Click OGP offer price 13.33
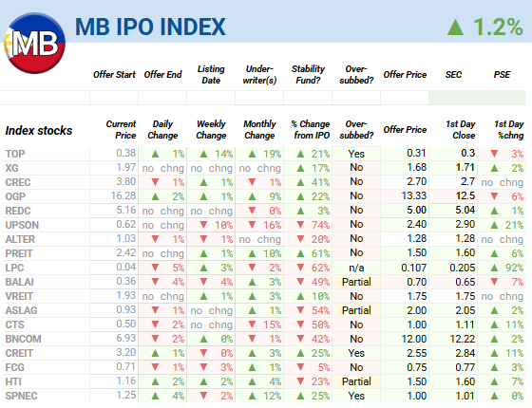Screen dimensions: 532x408 pos(414,195)
